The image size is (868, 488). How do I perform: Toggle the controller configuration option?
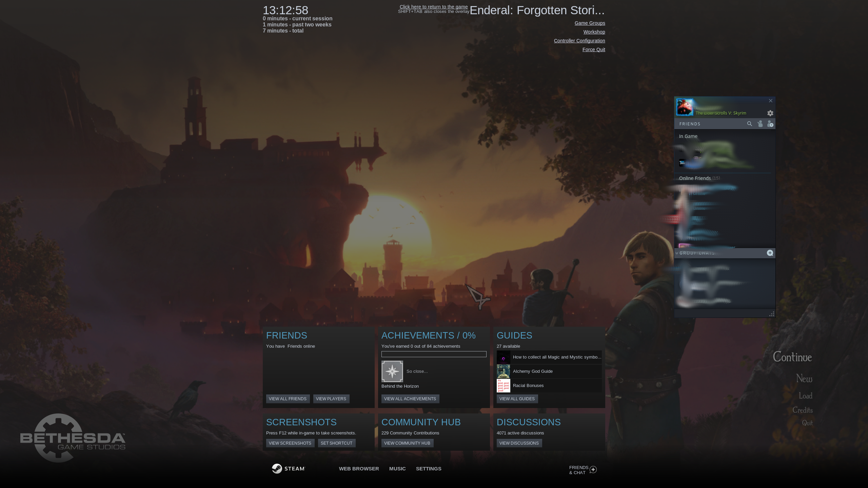click(x=579, y=41)
